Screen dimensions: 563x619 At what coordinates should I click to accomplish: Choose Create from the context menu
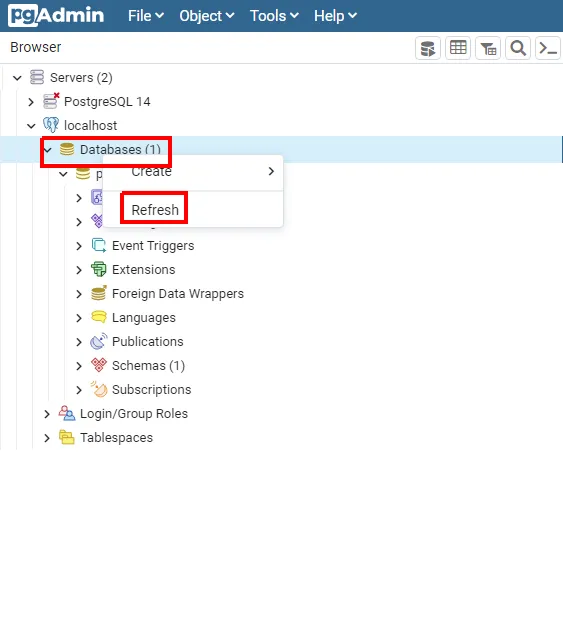coord(193,172)
